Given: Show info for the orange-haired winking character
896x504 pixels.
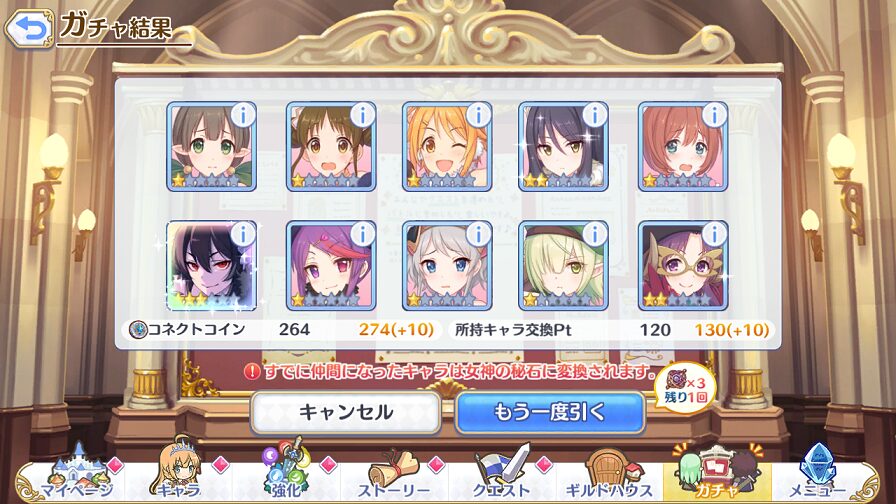Looking at the screenshot, I should [478, 116].
